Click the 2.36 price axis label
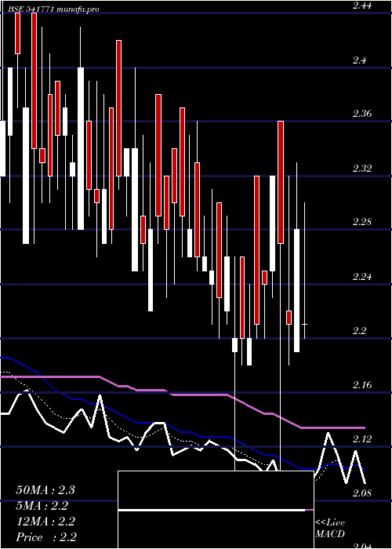Viewport: 392px width, 549px height. (x=362, y=114)
